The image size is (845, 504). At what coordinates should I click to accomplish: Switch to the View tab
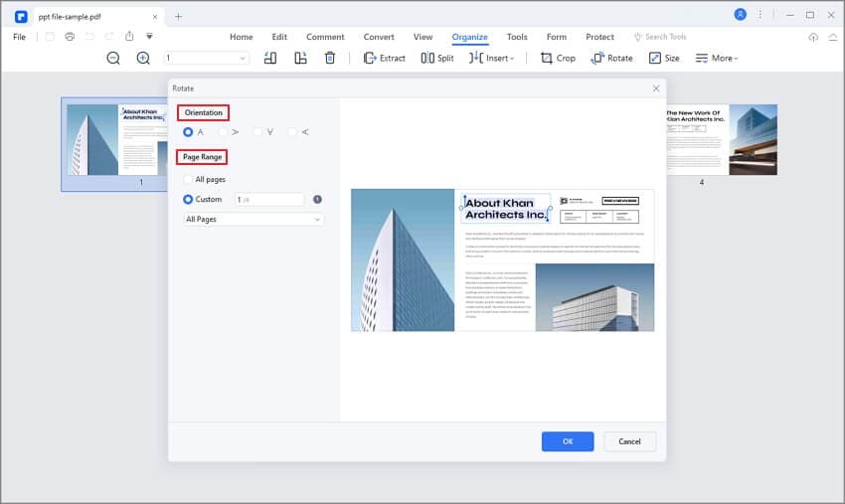pos(422,37)
